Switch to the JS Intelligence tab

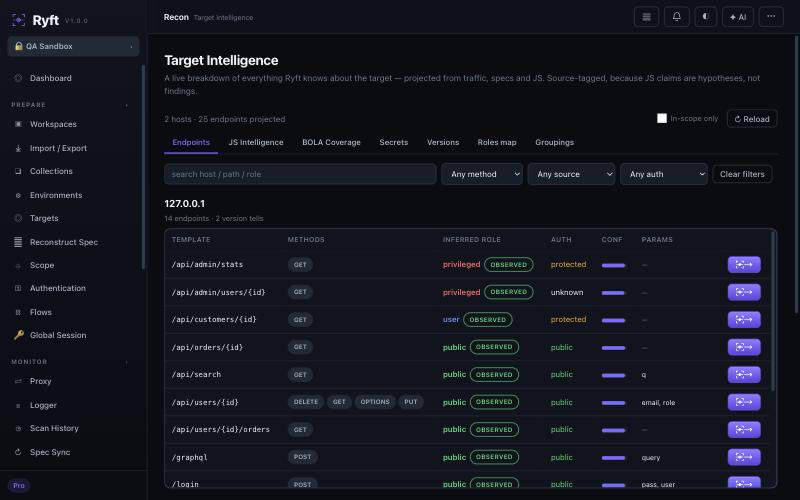point(256,142)
